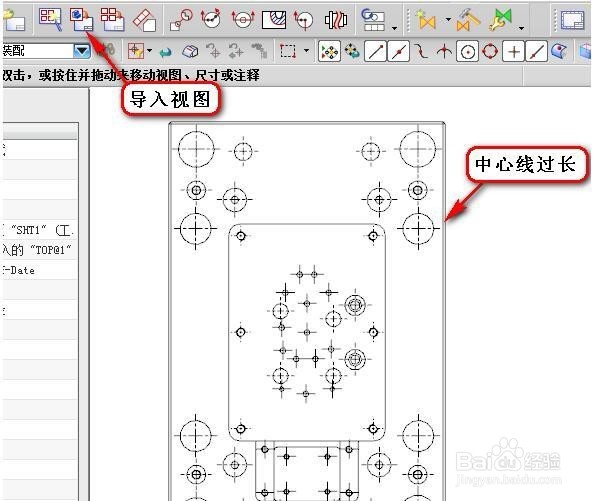The image size is (595, 501).
Task: Click the Update Views icon
Action: [x=373, y=20]
